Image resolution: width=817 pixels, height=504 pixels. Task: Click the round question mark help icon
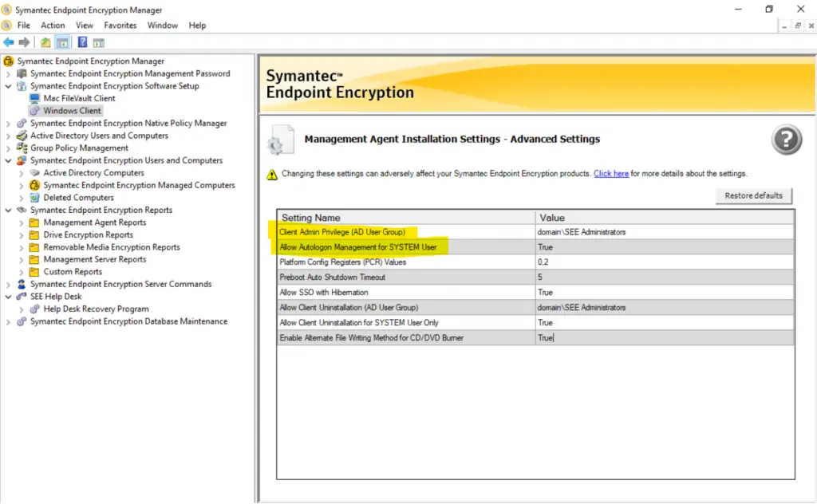click(786, 140)
